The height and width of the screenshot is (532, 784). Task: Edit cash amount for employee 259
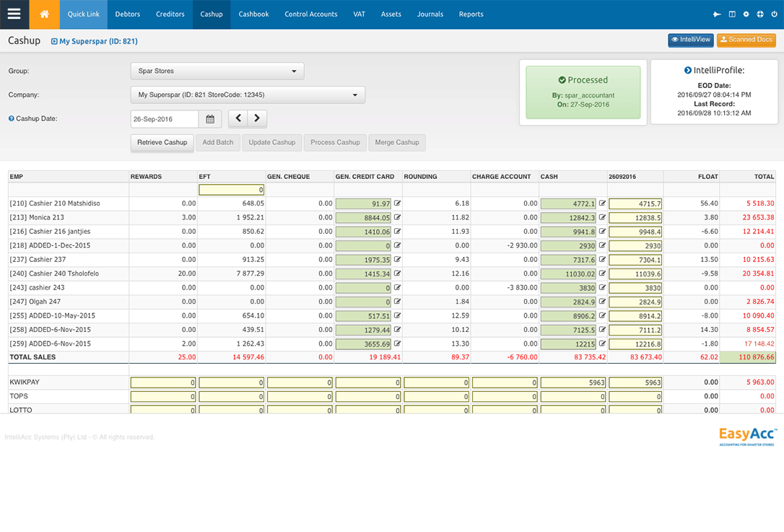click(x=603, y=343)
